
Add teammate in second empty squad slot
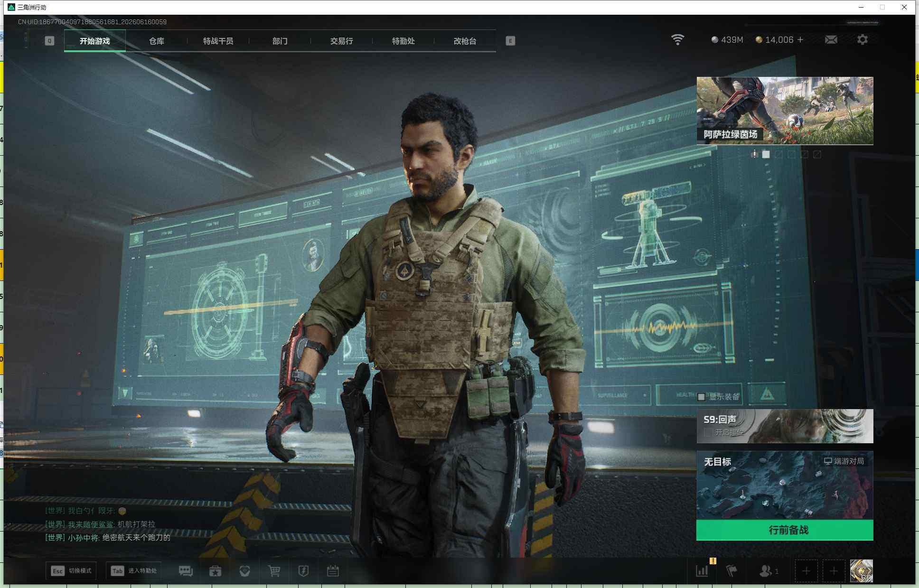pyautogui.click(x=834, y=571)
